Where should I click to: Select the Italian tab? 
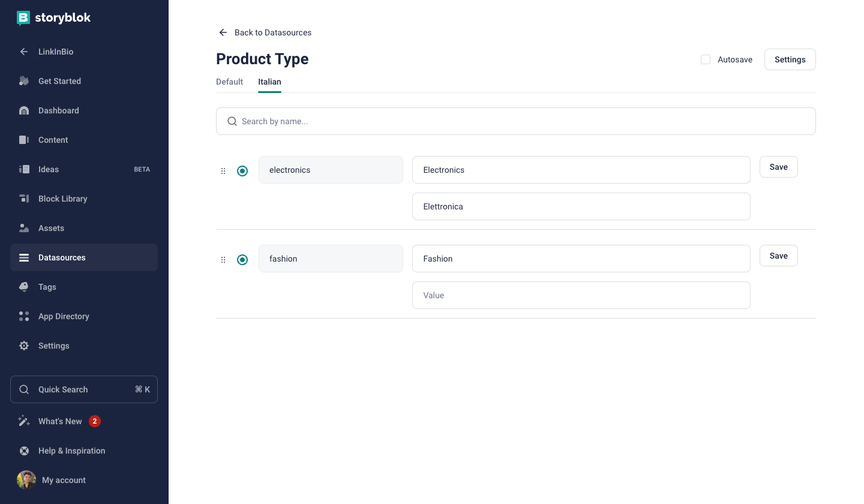(x=269, y=82)
